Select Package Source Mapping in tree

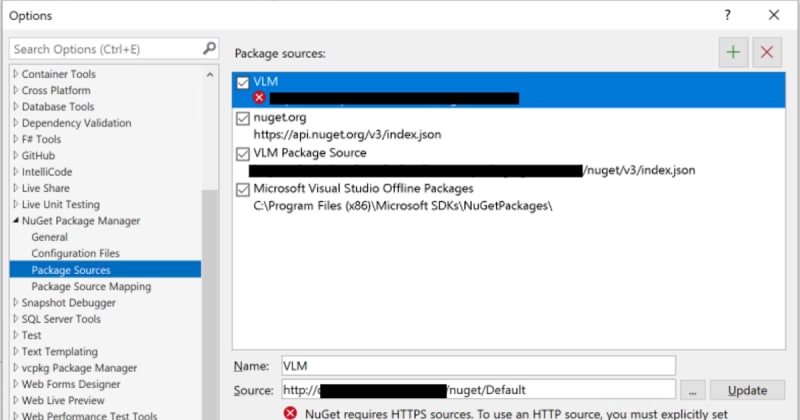[x=91, y=286]
